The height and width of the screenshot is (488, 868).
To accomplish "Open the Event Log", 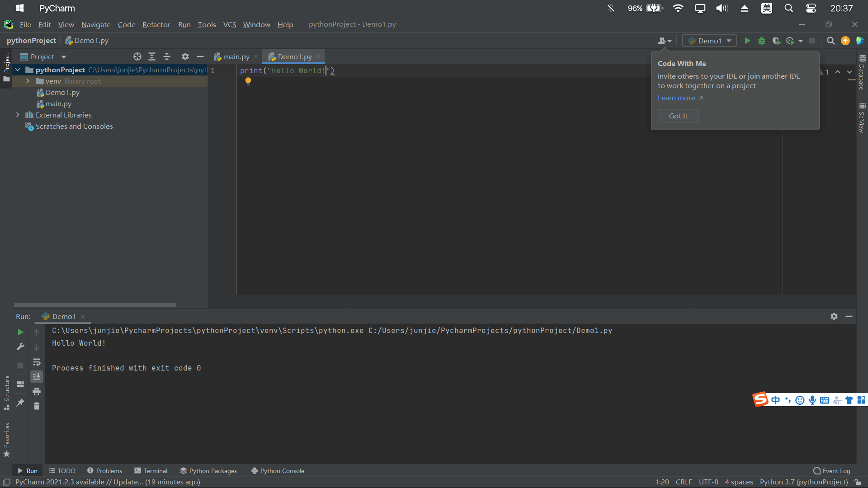I will 831,471.
